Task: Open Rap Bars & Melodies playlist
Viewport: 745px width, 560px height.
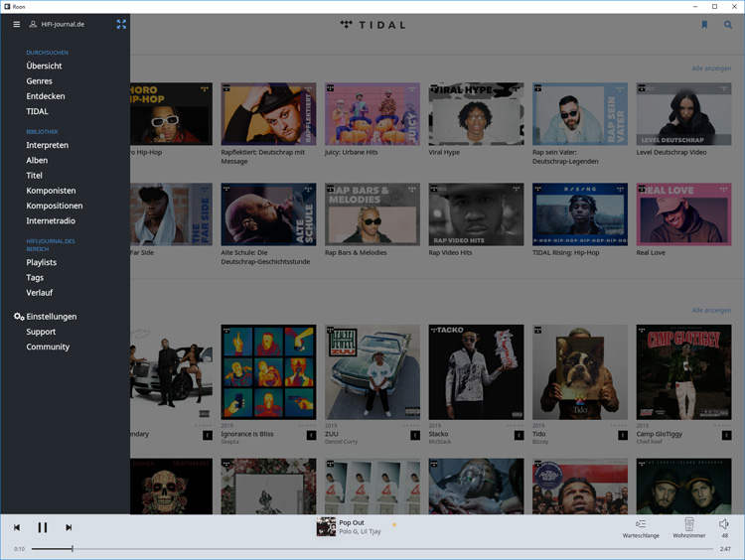Action: tap(372, 214)
